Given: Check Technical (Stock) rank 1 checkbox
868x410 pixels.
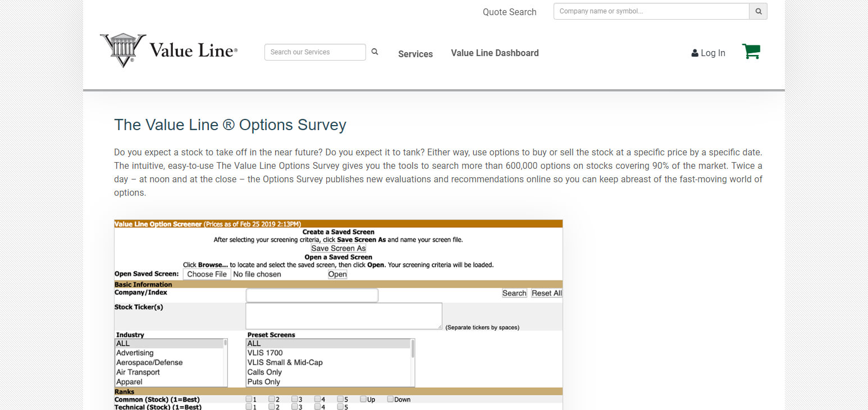Looking at the screenshot, I should pos(249,407).
